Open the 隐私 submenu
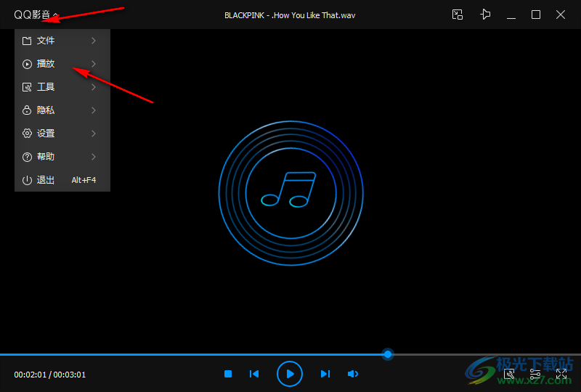 pyautogui.click(x=62, y=110)
